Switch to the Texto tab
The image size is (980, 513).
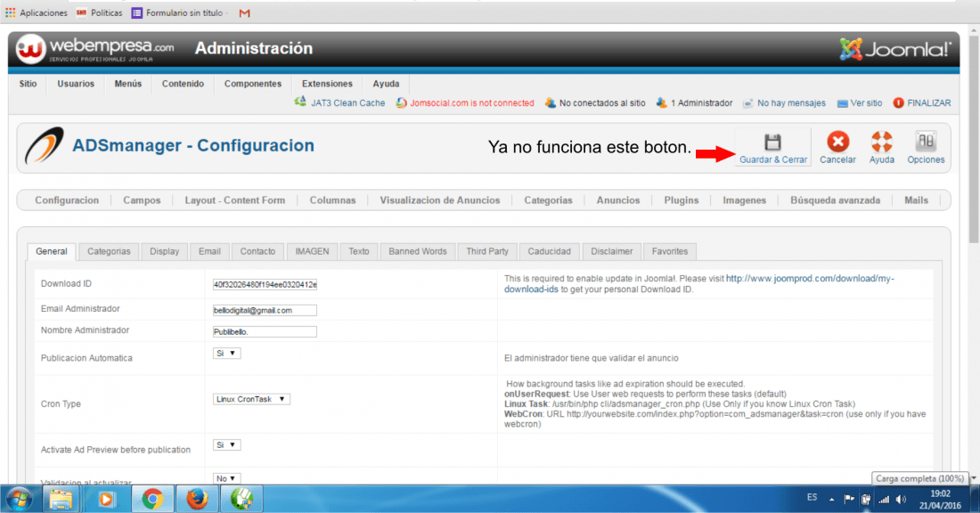pyautogui.click(x=359, y=251)
